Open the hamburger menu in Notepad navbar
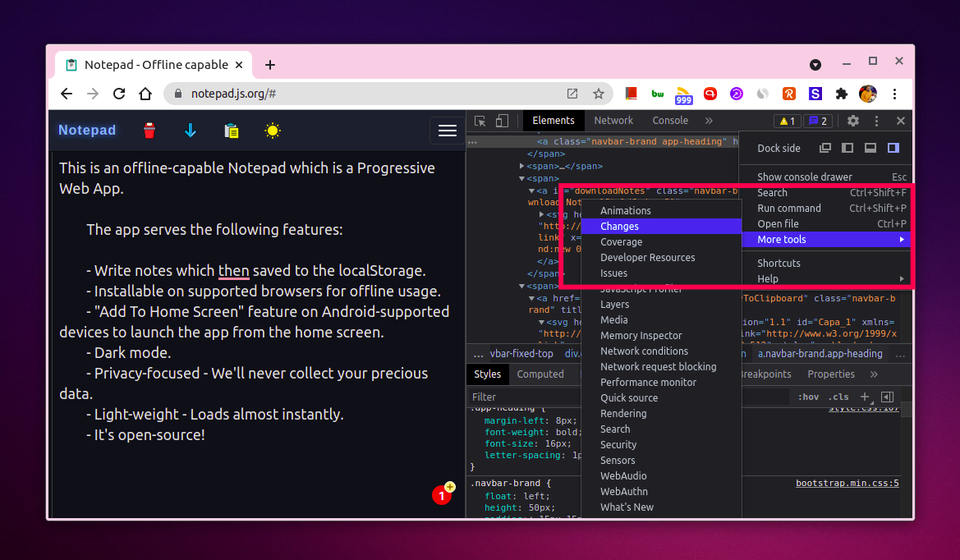The width and height of the screenshot is (960, 560). click(x=448, y=131)
